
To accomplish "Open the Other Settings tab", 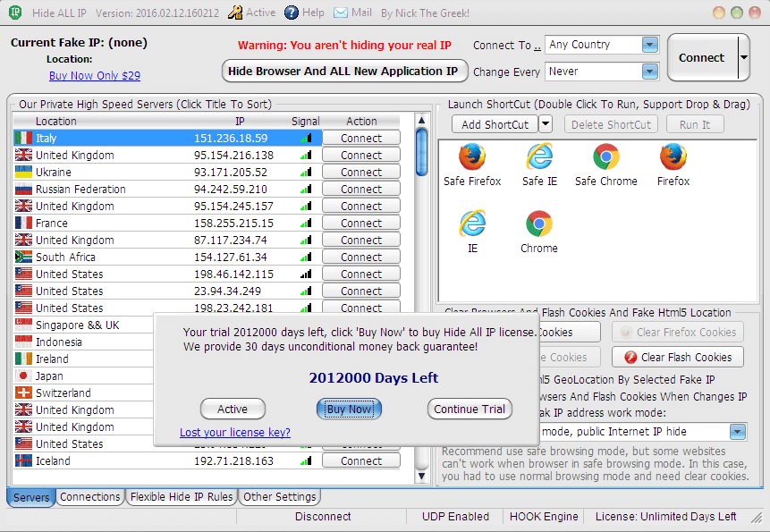I will click(279, 496).
